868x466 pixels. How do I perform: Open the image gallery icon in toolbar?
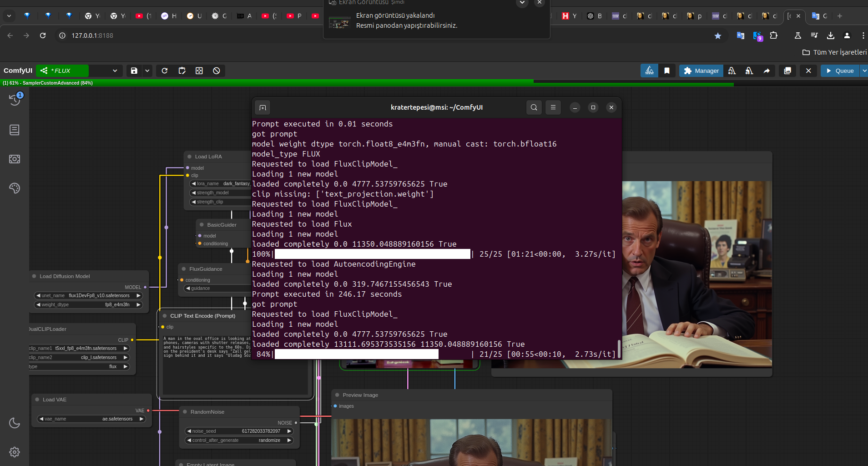click(787, 71)
